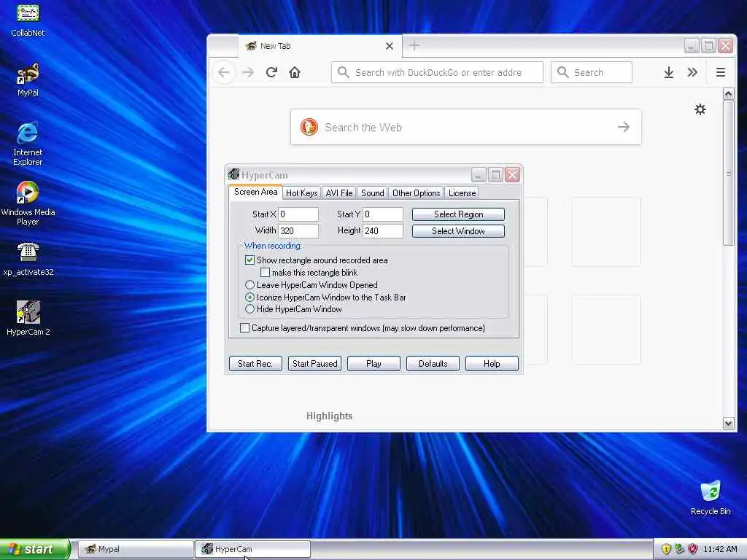Click the magnifier in the small Search box
The width and height of the screenshot is (747, 560).
(562, 72)
